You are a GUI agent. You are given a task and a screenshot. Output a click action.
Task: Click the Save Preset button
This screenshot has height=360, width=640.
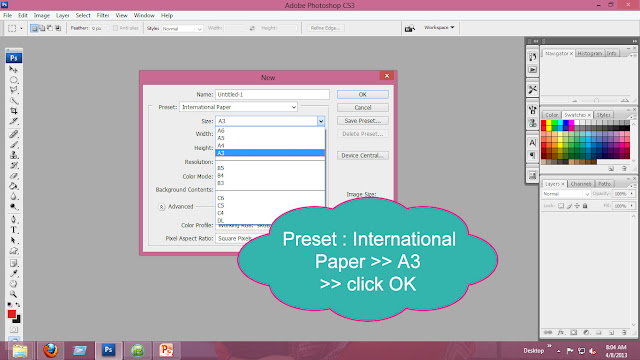(363, 121)
